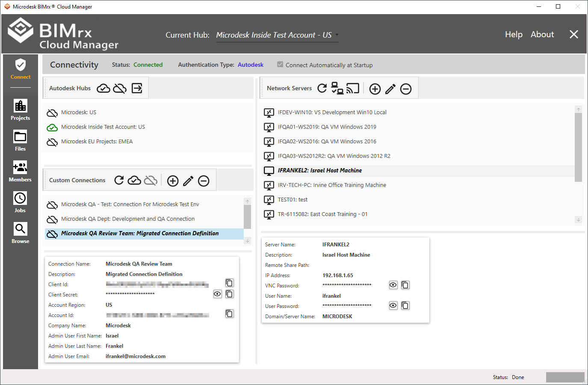The width and height of the screenshot is (588, 385).
Task: Edit the selected custom connection
Action: coord(188,181)
